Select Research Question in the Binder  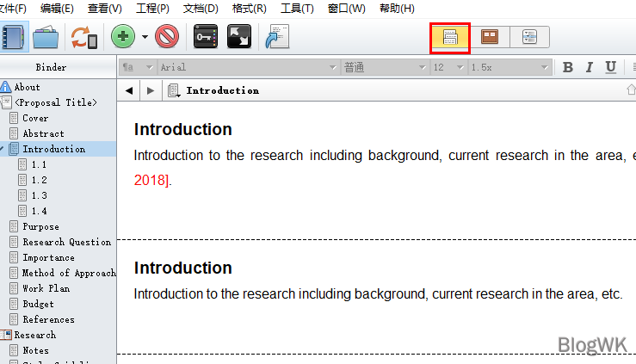(x=66, y=242)
